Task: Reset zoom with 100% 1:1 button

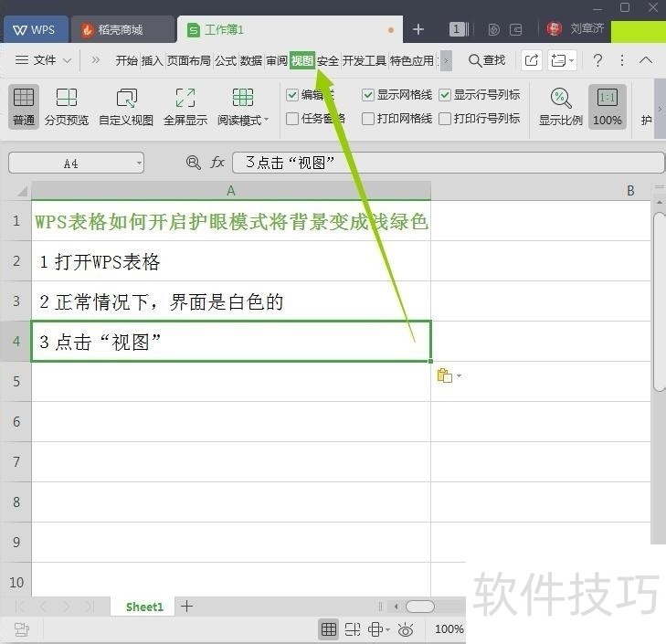Action: (608, 106)
